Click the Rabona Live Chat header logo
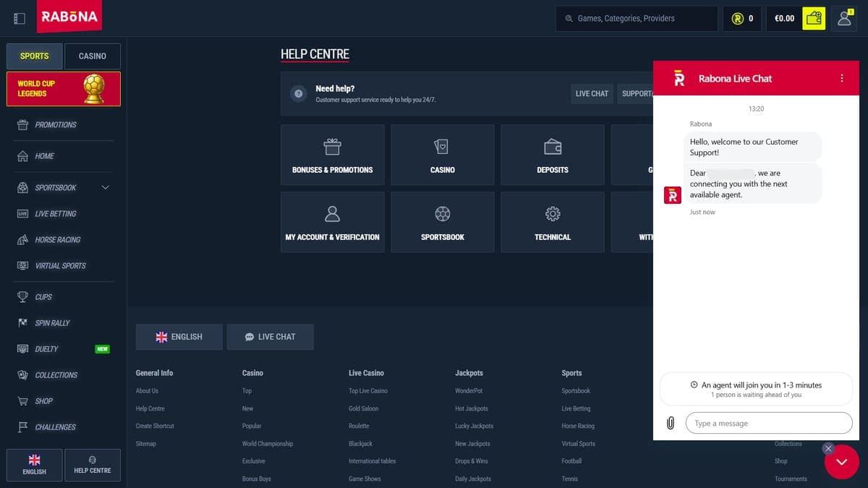868x488 pixels. tap(678, 78)
